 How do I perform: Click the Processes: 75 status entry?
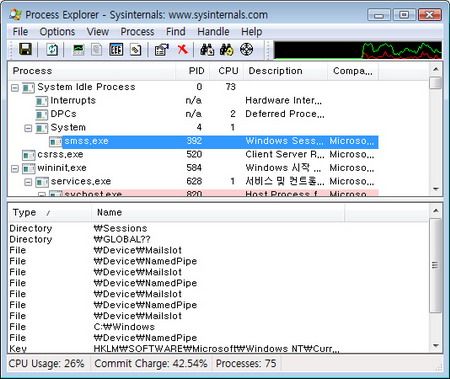[246, 364]
